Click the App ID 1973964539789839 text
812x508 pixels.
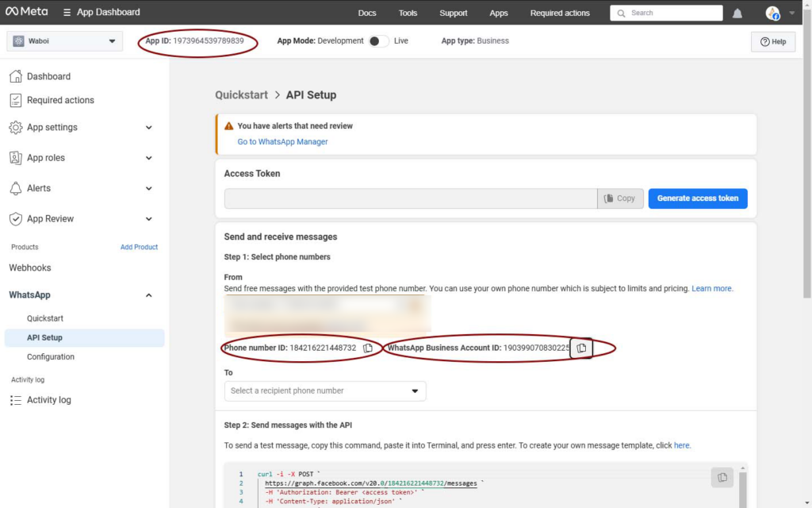(194, 41)
